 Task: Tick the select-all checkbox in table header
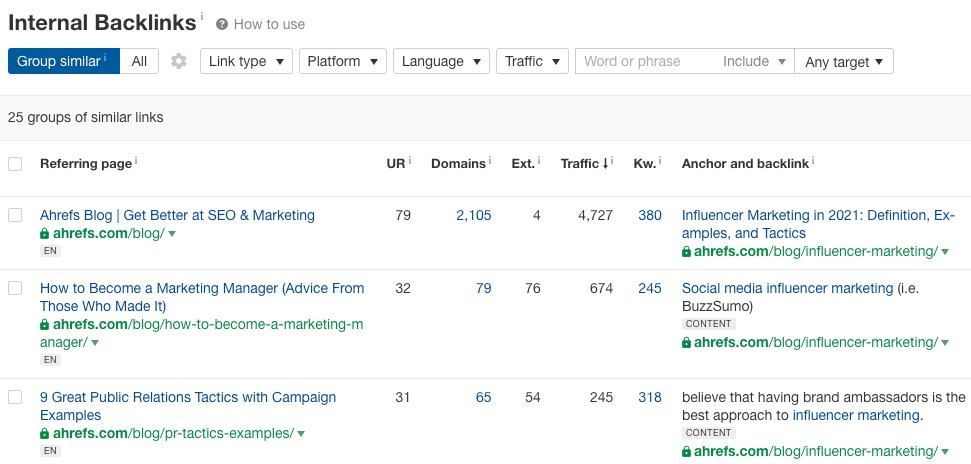point(15,164)
